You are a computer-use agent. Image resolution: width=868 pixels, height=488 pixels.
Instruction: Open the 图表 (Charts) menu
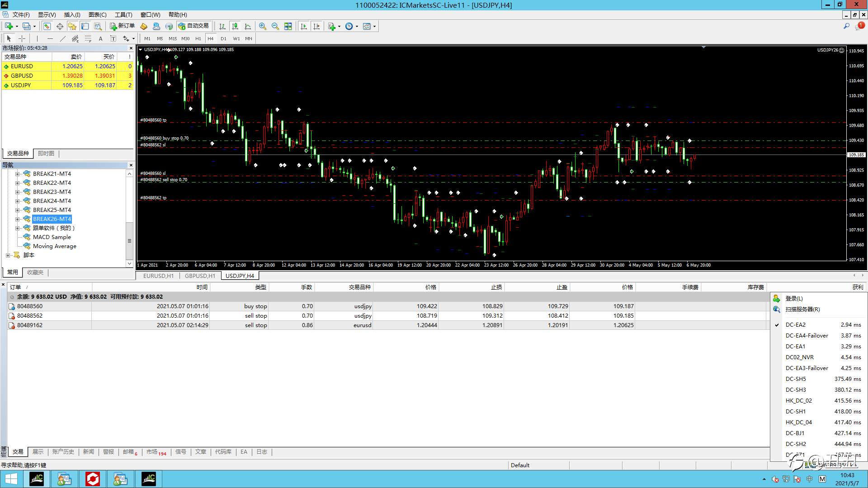[97, 14]
